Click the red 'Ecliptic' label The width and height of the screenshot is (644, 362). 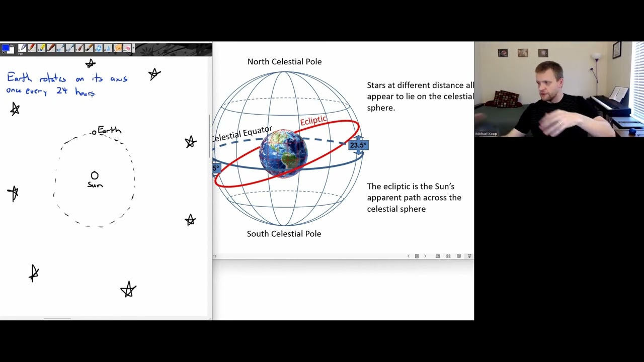point(314,121)
